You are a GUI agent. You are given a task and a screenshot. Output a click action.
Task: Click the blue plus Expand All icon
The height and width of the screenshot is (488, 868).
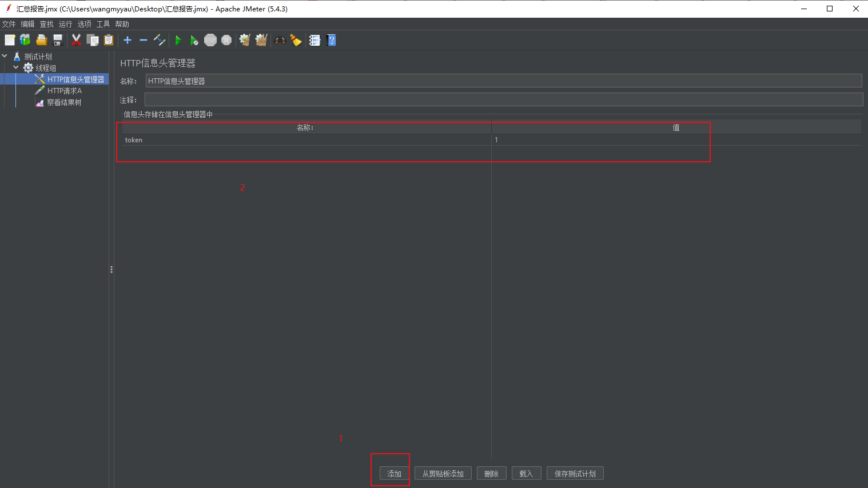[x=128, y=40]
